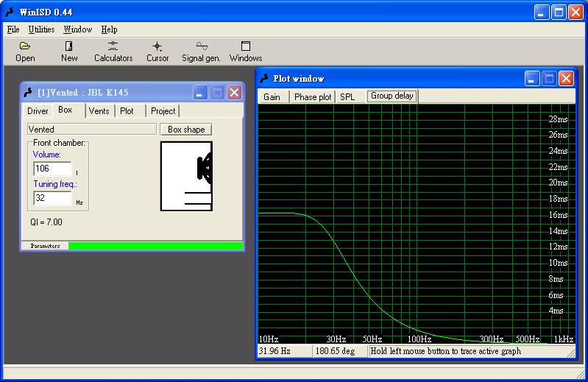Select the Project tab
The height and width of the screenshot is (382, 588).
[163, 111]
